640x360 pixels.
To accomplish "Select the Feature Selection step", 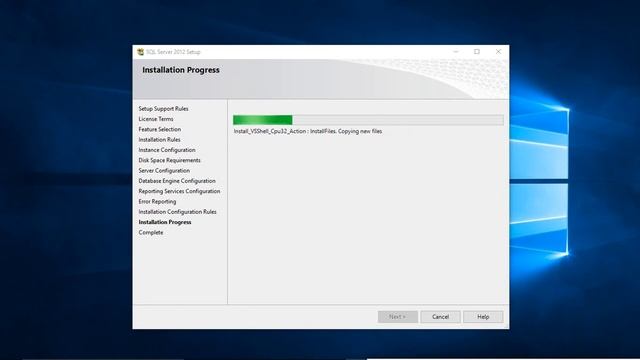I will coord(160,129).
